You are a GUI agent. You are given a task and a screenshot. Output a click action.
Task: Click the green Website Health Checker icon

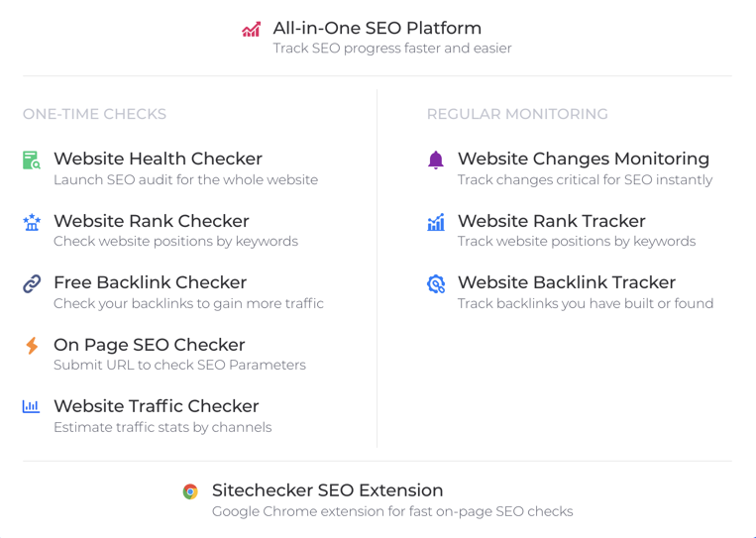click(32, 161)
